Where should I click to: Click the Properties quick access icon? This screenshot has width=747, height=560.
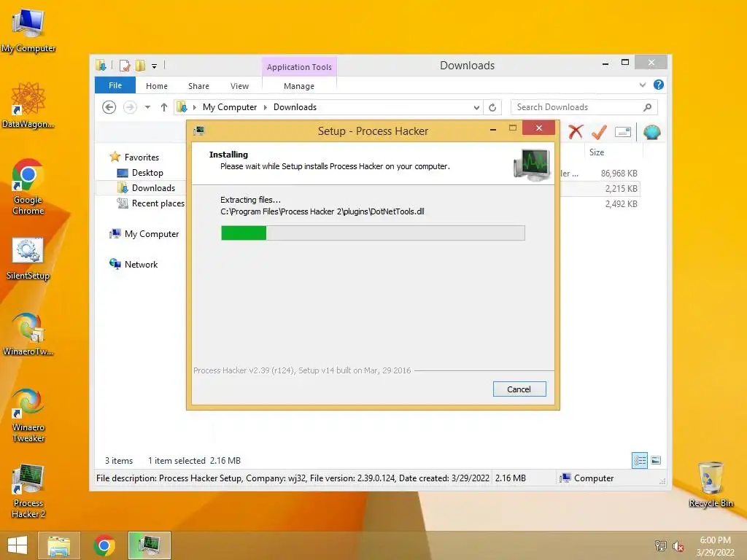[125, 66]
